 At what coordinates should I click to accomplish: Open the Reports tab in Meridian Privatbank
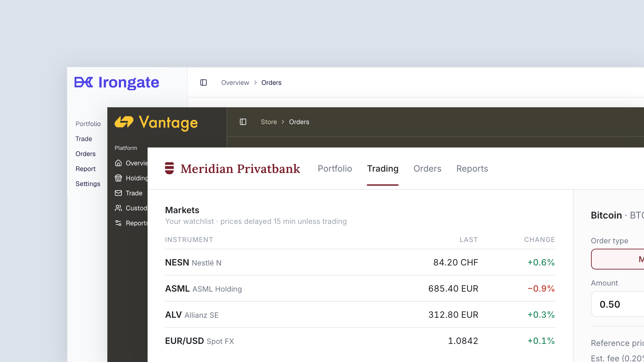(472, 169)
